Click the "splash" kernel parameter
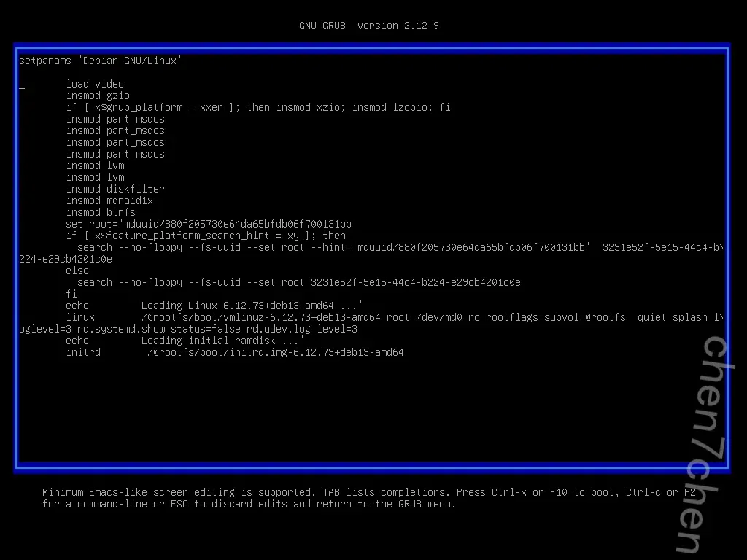The height and width of the screenshot is (560, 747). pos(690,318)
